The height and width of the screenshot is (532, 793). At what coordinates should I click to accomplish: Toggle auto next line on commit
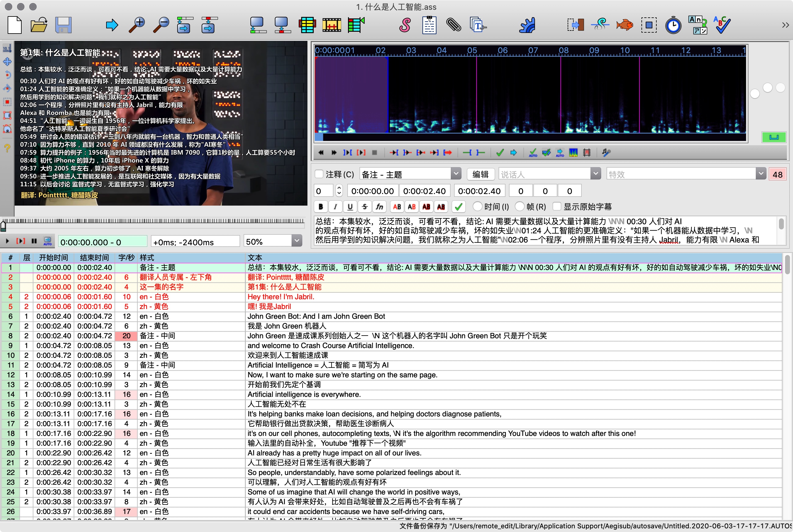547,153
